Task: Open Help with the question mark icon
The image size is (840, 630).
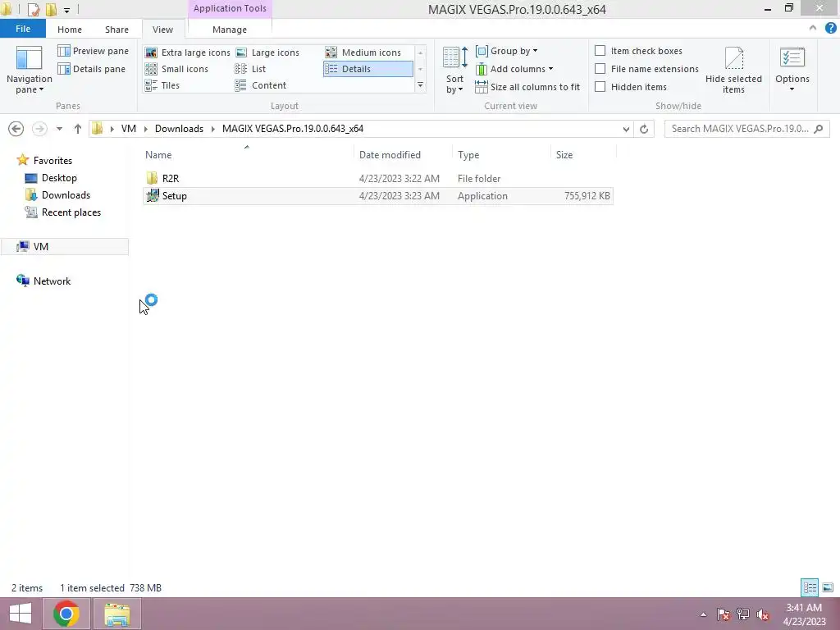Action: [830, 28]
